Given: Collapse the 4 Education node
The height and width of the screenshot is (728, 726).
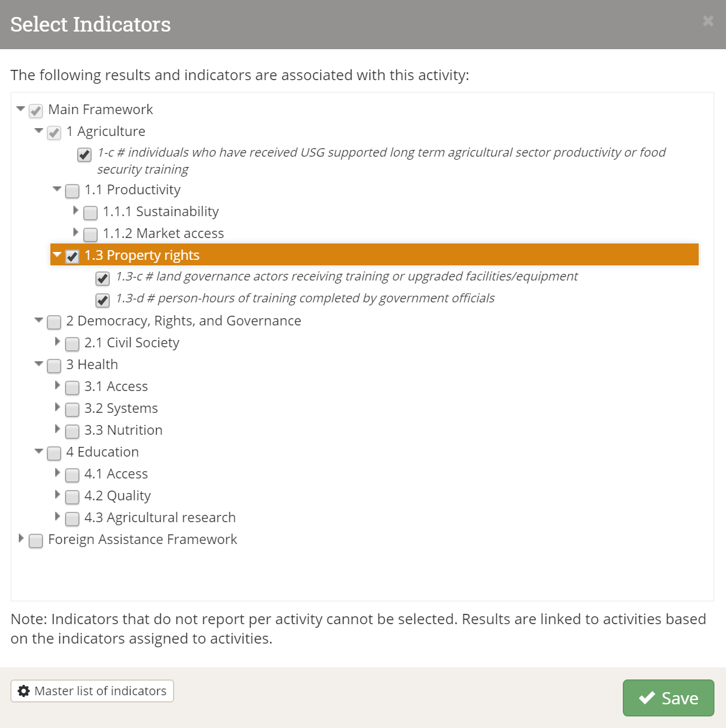Looking at the screenshot, I should 39,452.
